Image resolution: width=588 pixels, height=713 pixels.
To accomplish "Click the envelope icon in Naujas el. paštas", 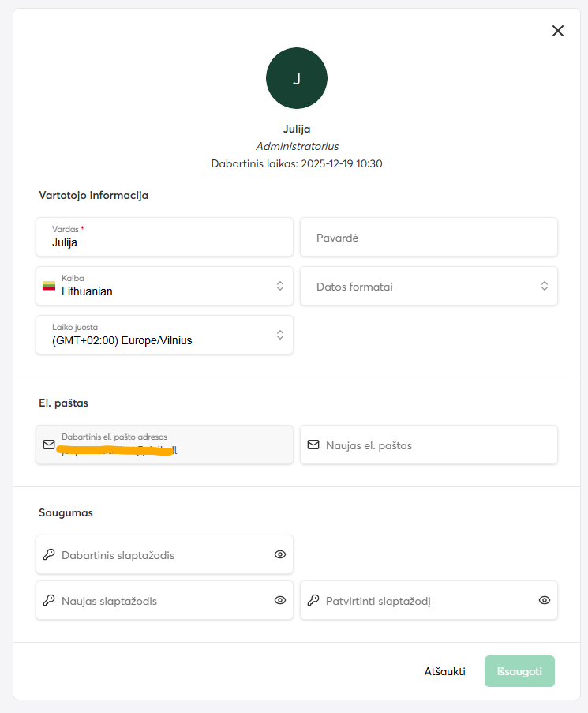I will [313, 445].
